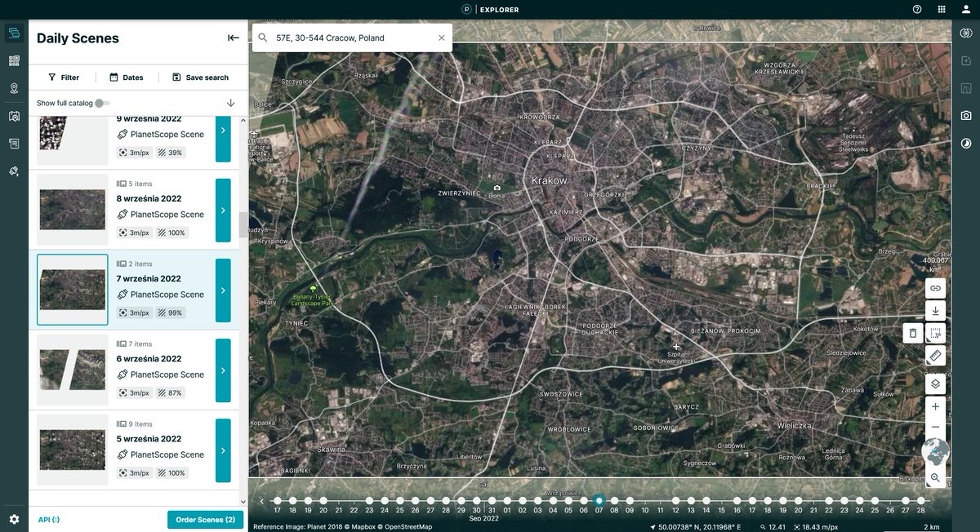Image resolution: width=980 pixels, height=532 pixels.
Task: Delete area with the trash icon
Action: coord(913,333)
